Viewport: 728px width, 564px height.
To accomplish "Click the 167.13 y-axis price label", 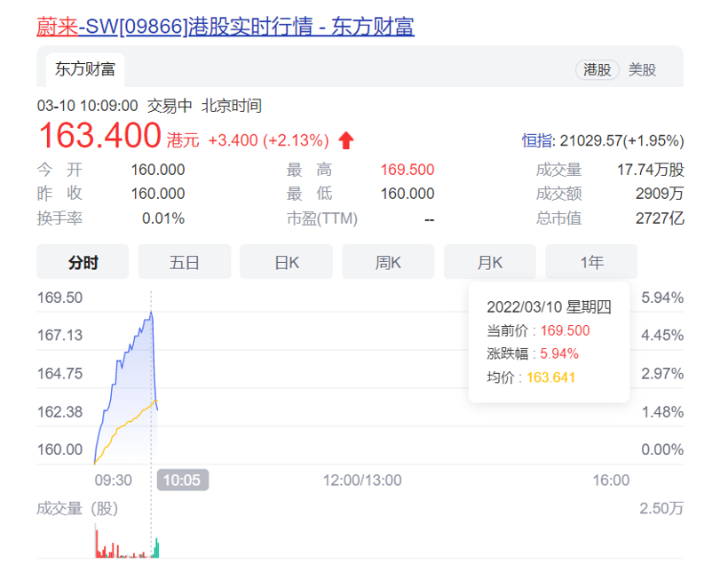I will (x=59, y=335).
